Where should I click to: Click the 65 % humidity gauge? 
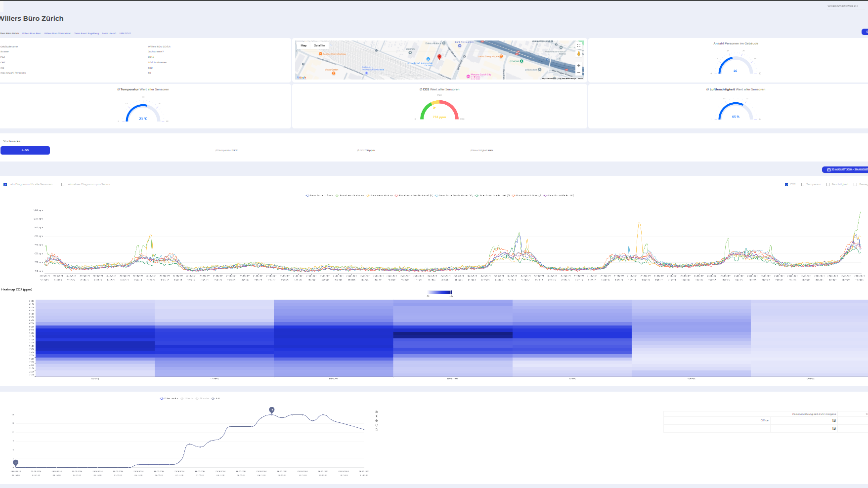tap(736, 110)
